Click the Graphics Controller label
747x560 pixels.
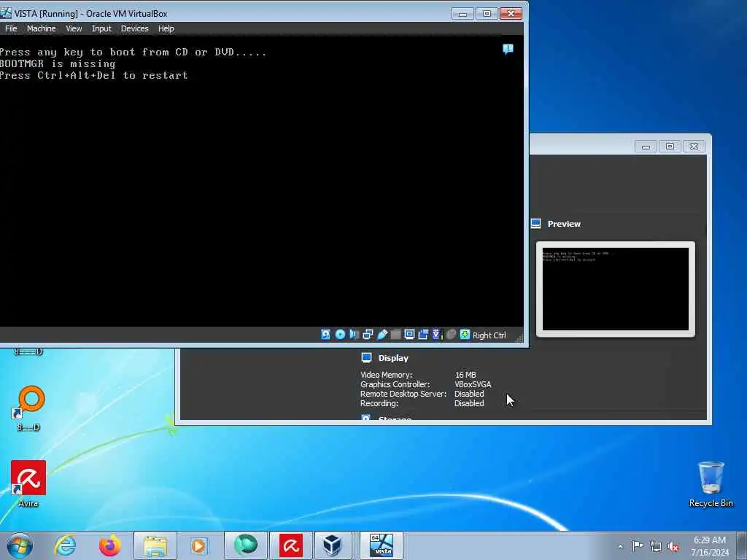tap(395, 384)
